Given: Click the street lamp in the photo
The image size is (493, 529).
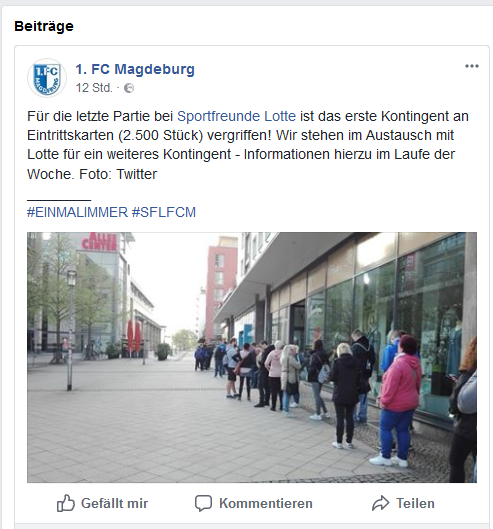Looking at the screenshot, I should [71, 330].
